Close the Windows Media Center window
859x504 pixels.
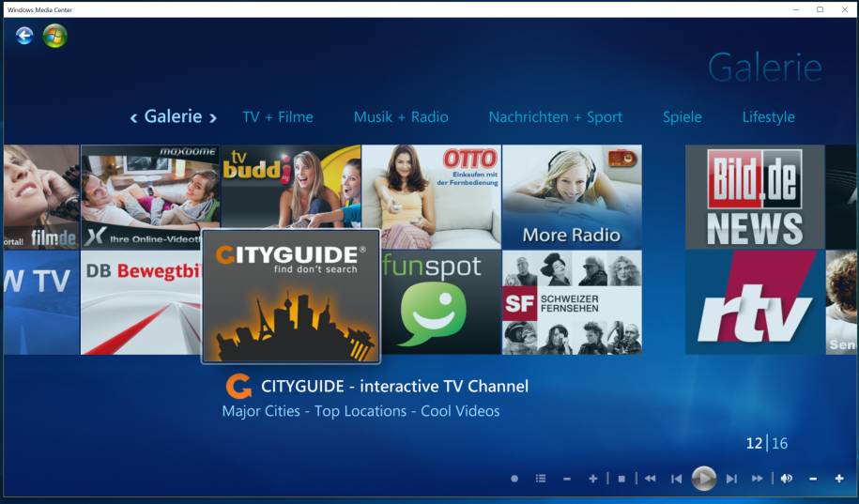pyautogui.click(x=845, y=9)
